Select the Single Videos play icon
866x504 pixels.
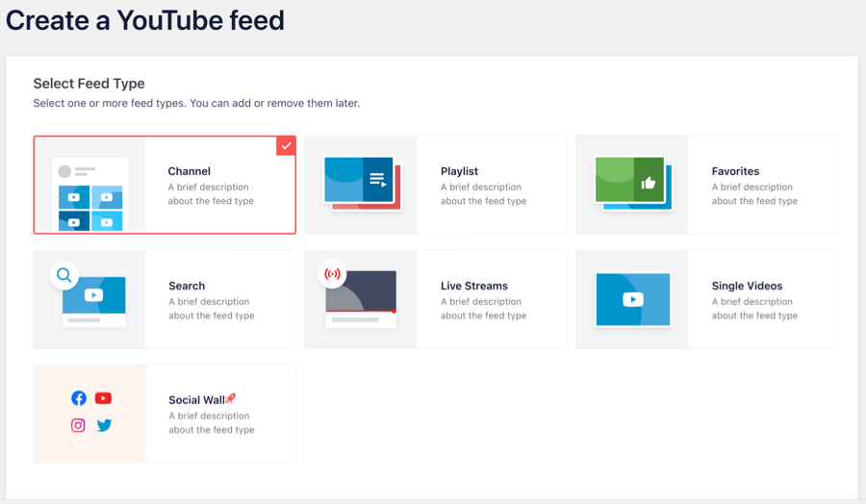click(632, 299)
